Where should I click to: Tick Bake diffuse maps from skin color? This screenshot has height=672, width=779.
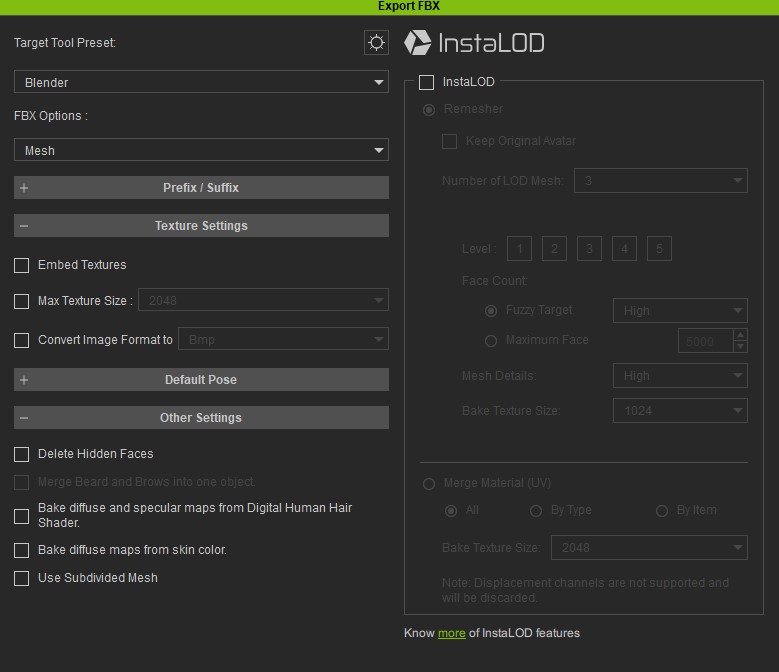pyautogui.click(x=22, y=550)
